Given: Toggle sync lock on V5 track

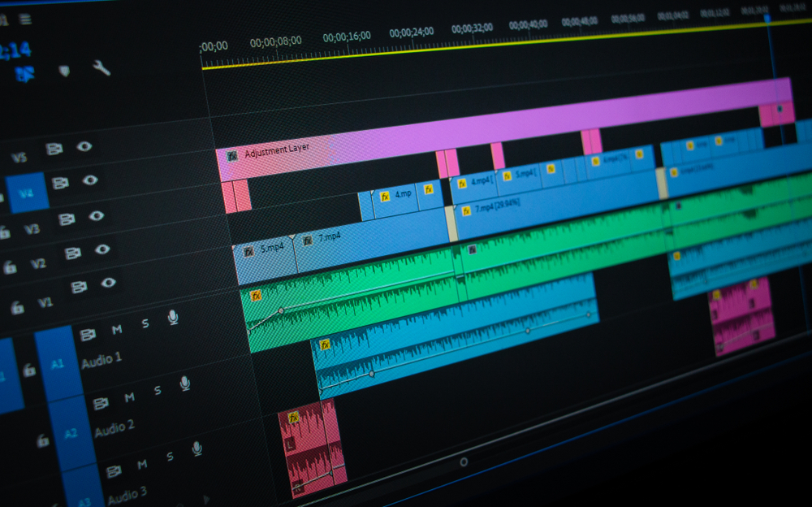Looking at the screenshot, I should (x=54, y=149).
